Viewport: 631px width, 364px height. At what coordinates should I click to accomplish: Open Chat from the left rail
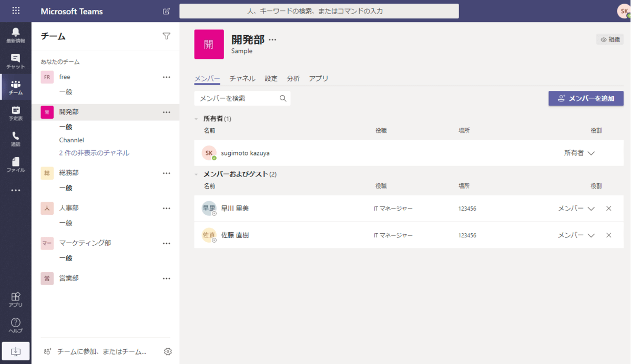[x=16, y=61]
